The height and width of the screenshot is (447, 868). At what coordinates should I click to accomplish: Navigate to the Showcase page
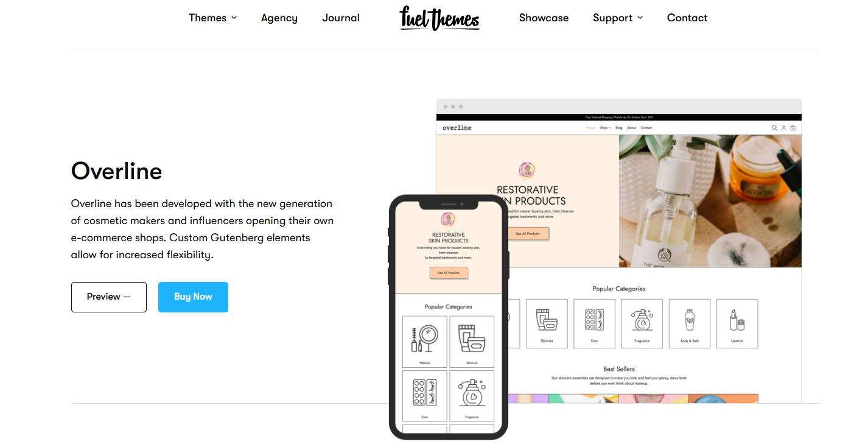coord(544,18)
